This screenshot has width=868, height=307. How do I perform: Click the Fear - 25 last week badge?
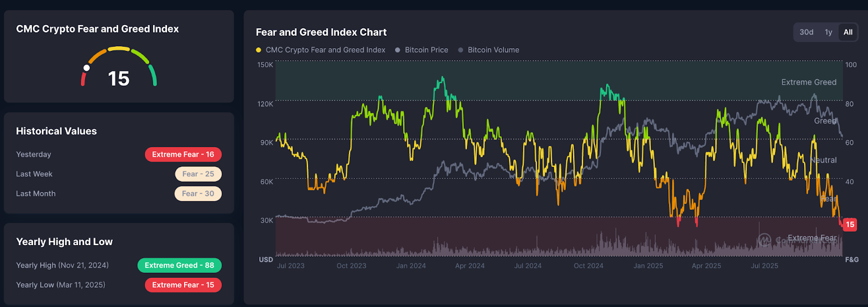click(x=198, y=174)
